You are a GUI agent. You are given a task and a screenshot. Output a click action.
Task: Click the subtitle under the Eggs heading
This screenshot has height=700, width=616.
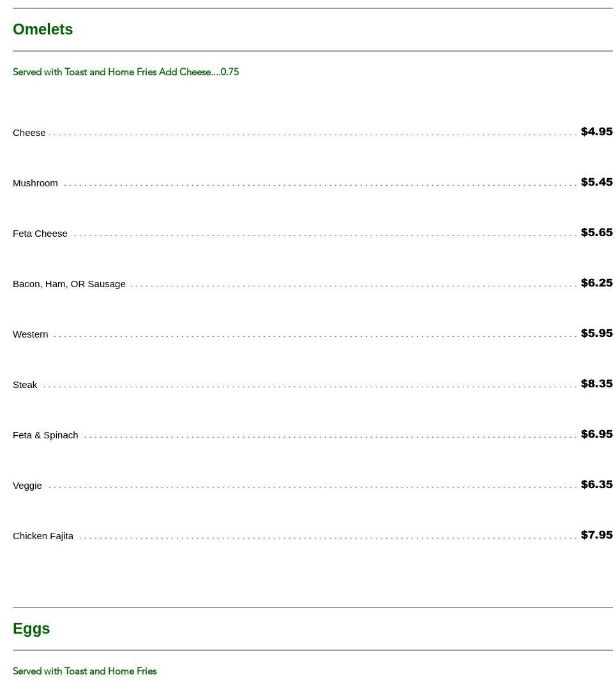85,671
